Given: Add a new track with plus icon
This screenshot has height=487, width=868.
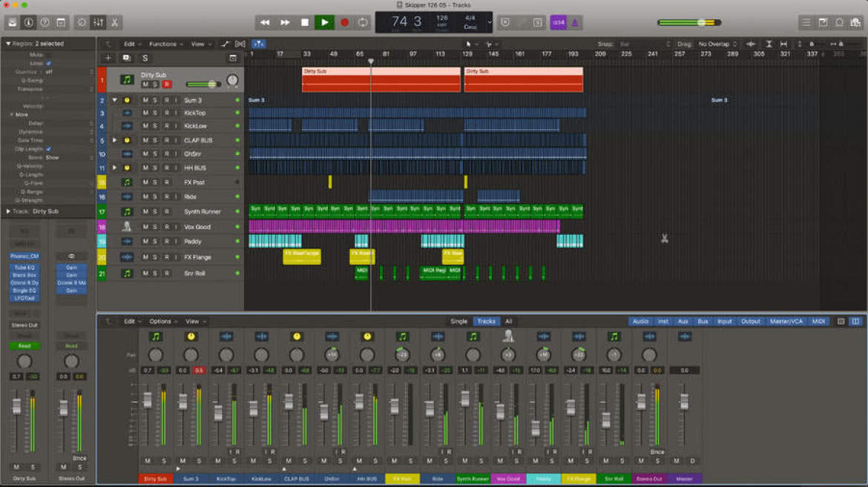Looking at the screenshot, I should coord(108,58).
